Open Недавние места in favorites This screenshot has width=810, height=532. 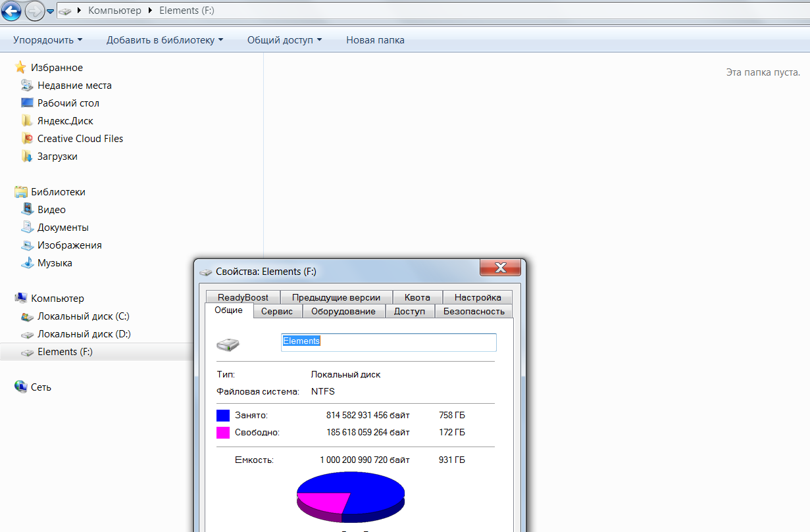point(74,85)
